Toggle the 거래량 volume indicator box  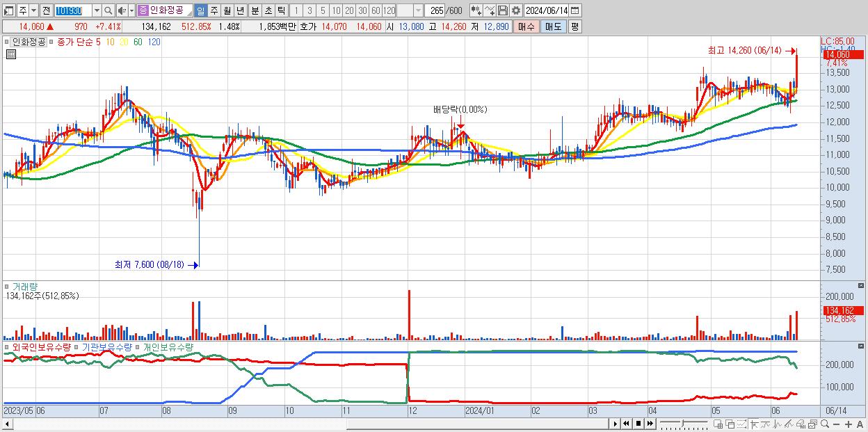8,287
